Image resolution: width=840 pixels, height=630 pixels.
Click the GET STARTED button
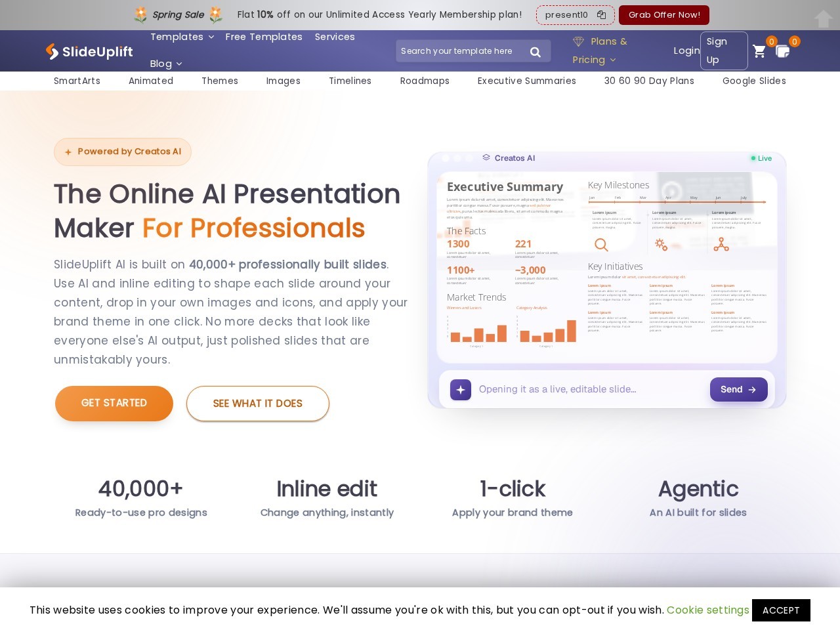114,404
